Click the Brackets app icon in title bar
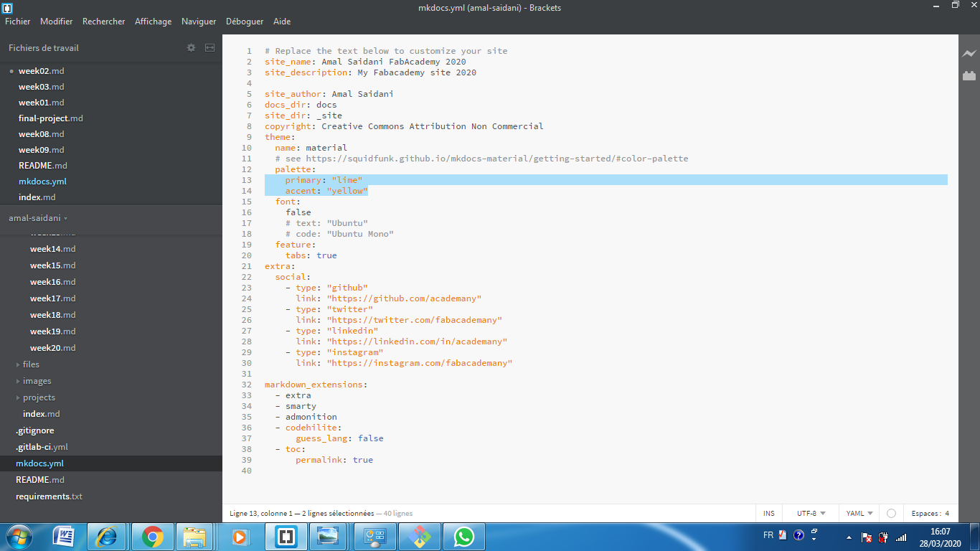The image size is (980, 551). coord(8,8)
